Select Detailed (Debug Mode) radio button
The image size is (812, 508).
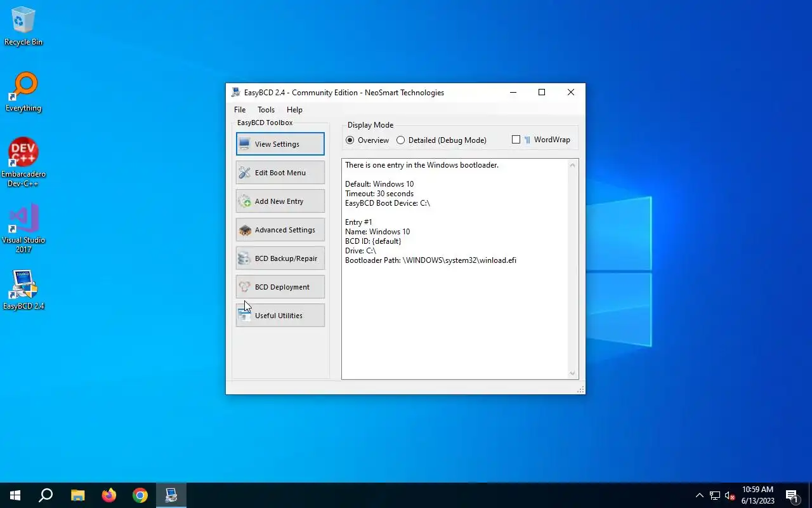[x=442, y=140]
